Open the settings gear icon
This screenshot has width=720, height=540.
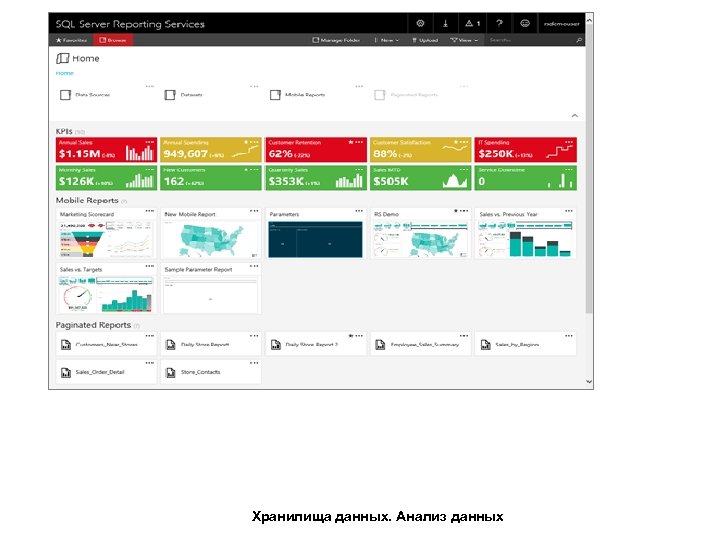(x=420, y=23)
